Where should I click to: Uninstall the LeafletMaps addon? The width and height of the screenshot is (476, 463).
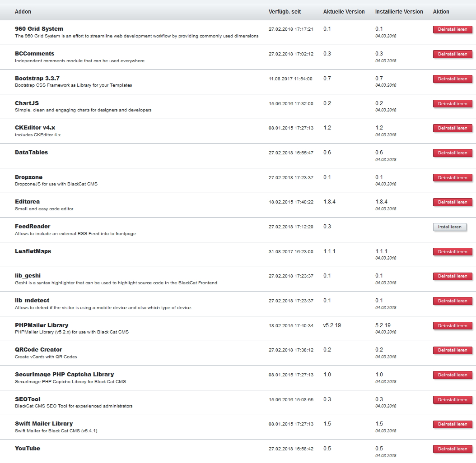pyautogui.click(x=453, y=252)
